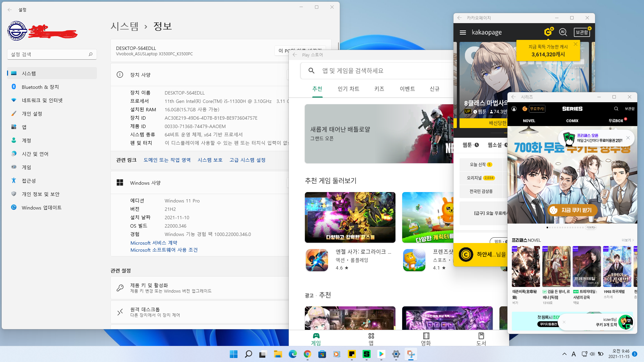Screen dimensions: 644x362
Task: Switch to the 신규 tab in Play 스토어
Action: [x=435, y=89]
